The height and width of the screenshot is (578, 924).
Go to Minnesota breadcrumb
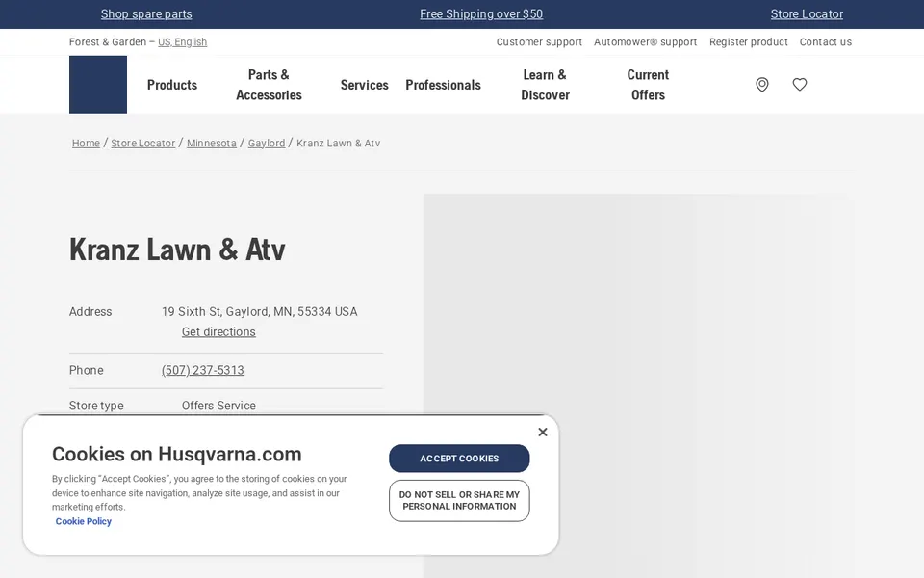coord(212,143)
